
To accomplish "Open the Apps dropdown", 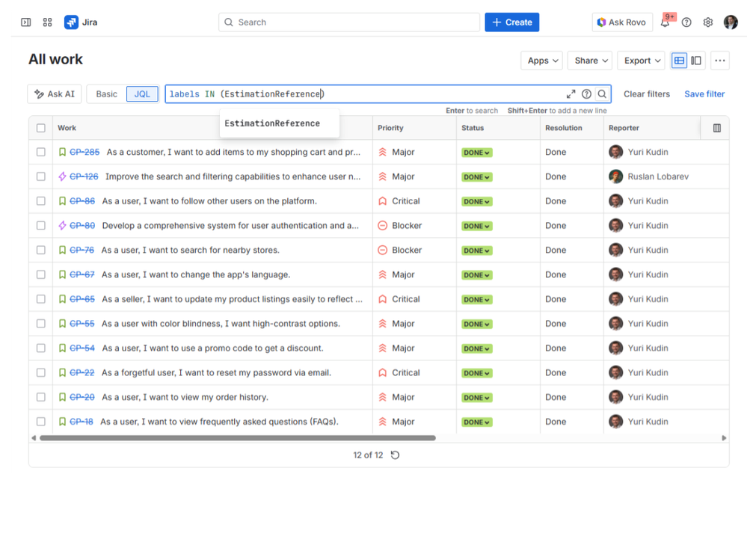I will coord(541,60).
